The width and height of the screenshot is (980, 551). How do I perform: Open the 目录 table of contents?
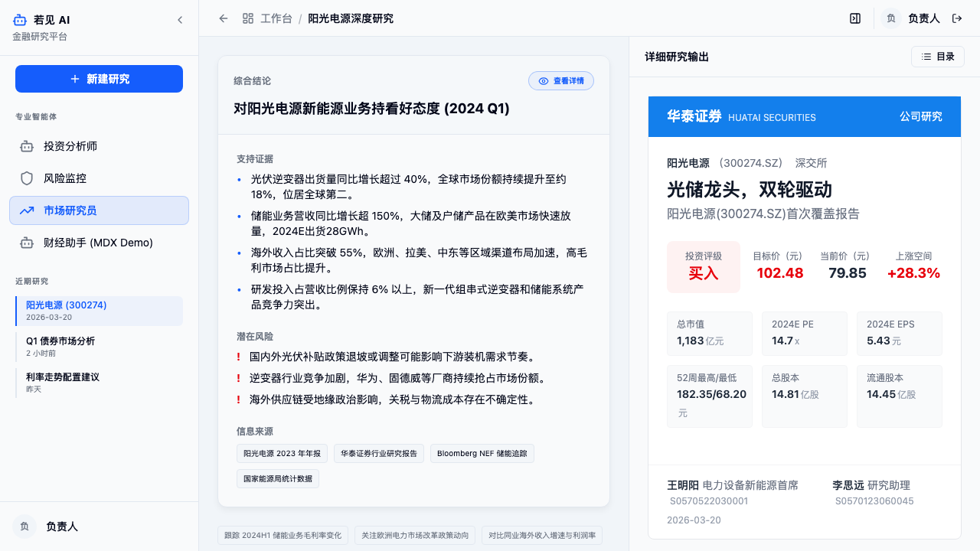tap(939, 57)
